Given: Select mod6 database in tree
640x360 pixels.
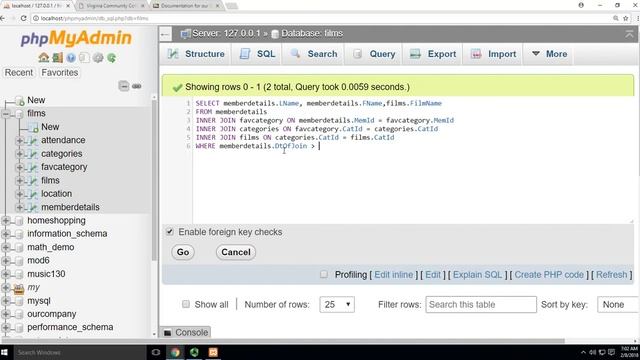Looking at the screenshot, I should tap(38, 260).
